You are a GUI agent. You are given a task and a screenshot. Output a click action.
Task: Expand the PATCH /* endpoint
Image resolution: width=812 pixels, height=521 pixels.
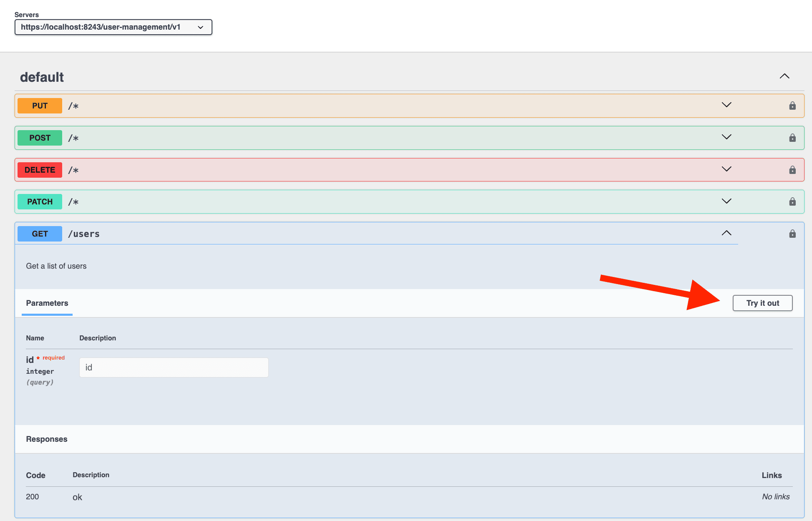726,201
